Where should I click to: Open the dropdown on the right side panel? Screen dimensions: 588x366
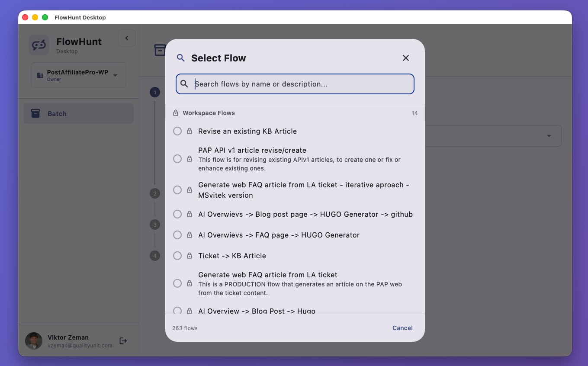click(549, 135)
